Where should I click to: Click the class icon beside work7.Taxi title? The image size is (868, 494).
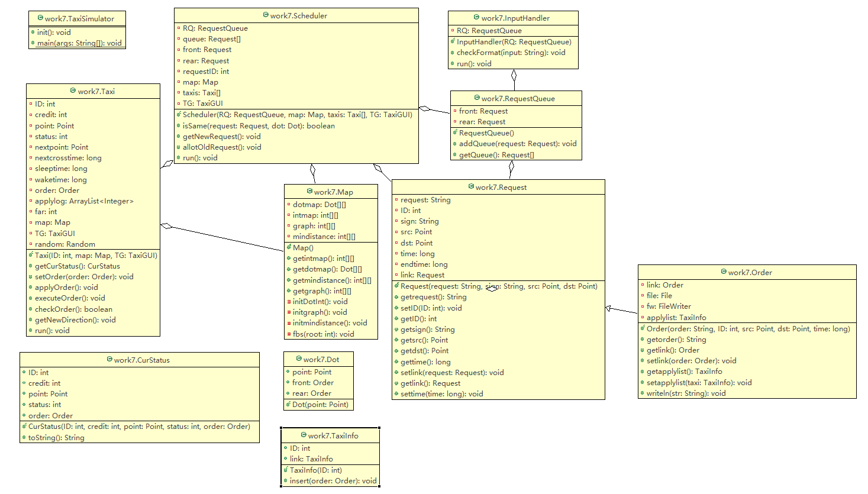click(73, 91)
